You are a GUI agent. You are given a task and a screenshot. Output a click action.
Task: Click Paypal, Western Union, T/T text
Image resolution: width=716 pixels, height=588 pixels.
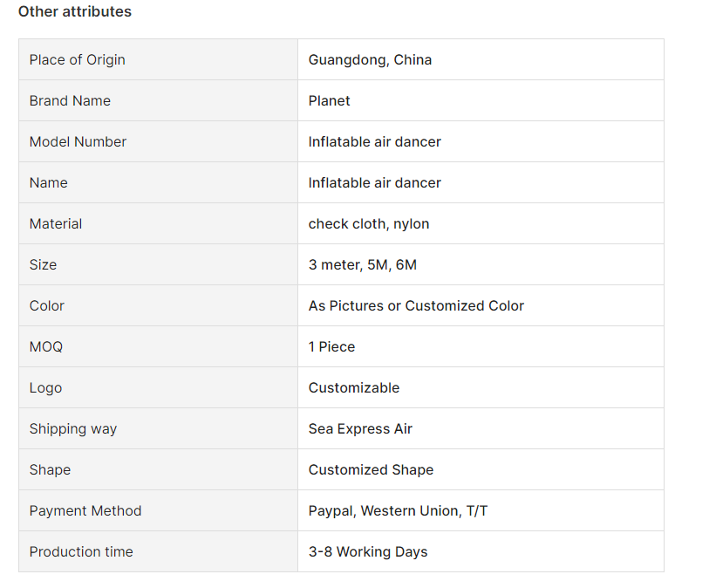click(398, 511)
